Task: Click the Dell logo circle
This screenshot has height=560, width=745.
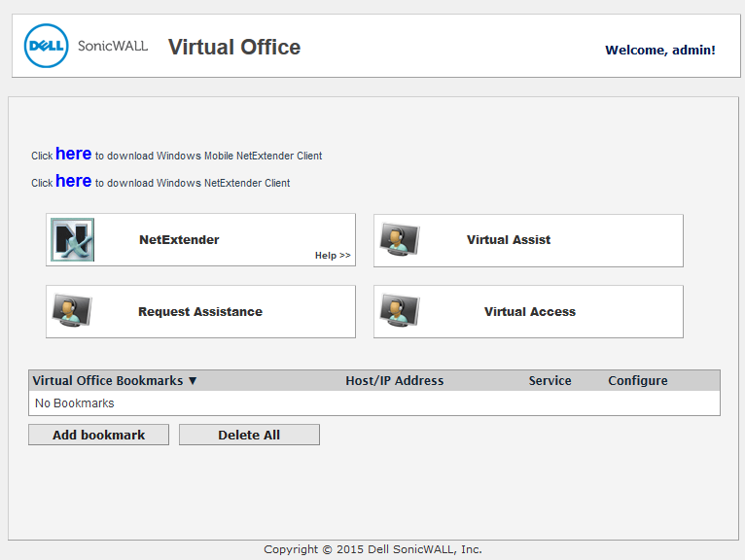Action: (46, 46)
